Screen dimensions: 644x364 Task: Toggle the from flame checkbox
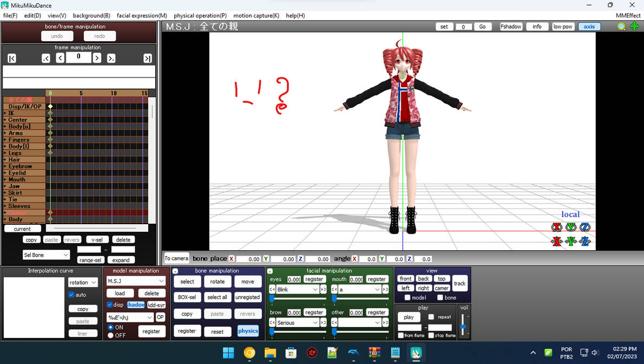click(401, 336)
